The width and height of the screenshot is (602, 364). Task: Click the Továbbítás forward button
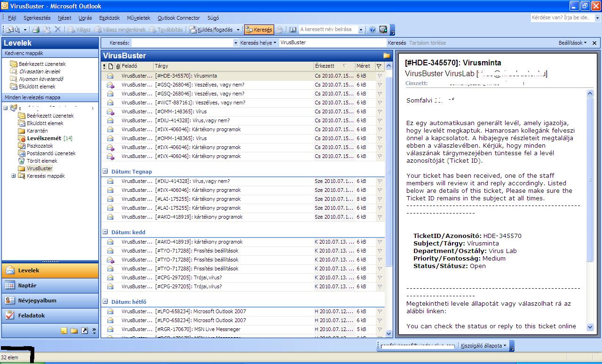(166, 30)
